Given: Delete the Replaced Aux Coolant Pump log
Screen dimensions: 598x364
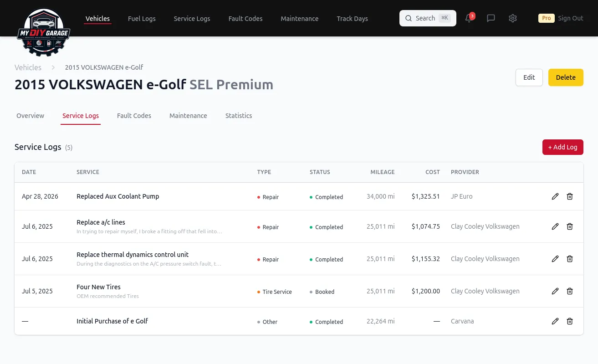Looking at the screenshot, I should (570, 196).
